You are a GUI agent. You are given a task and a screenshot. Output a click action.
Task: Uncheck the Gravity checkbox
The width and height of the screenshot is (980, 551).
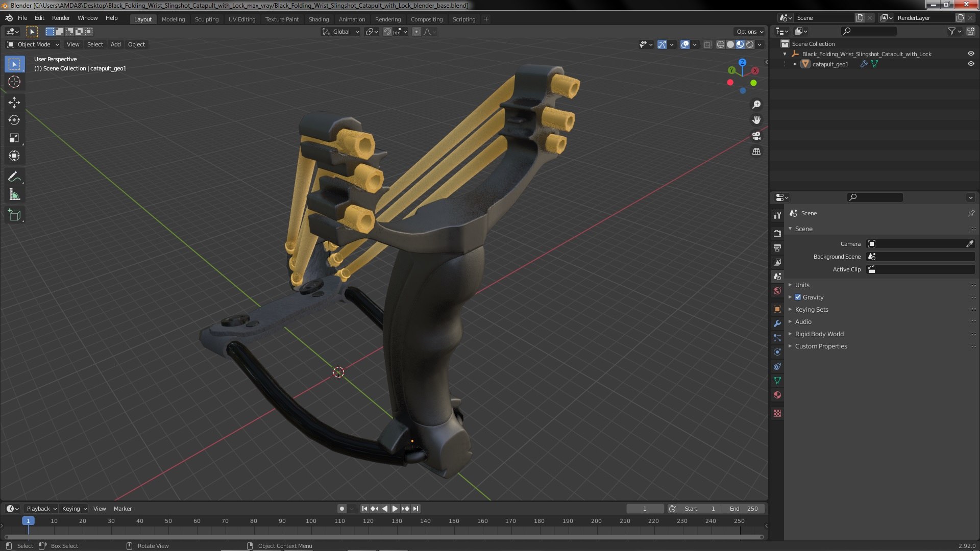pos(798,297)
